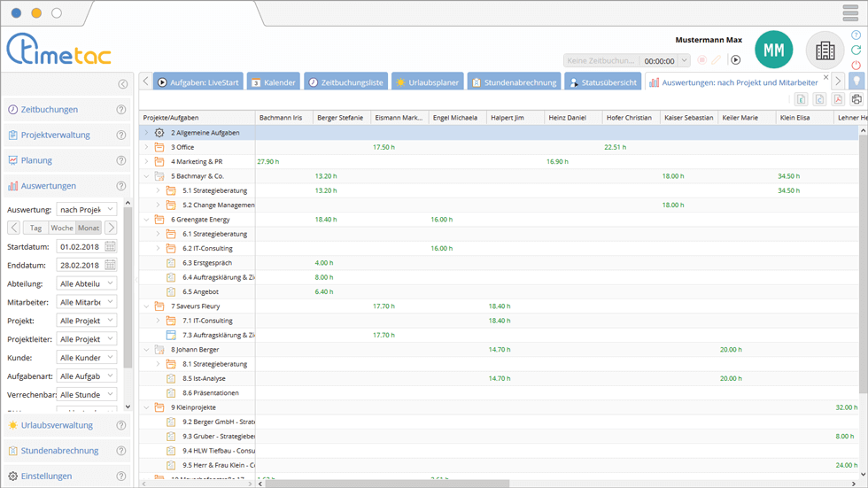Open the Abteilung dropdown
Screen dimensions: 868x488
(x=87, y=283)
